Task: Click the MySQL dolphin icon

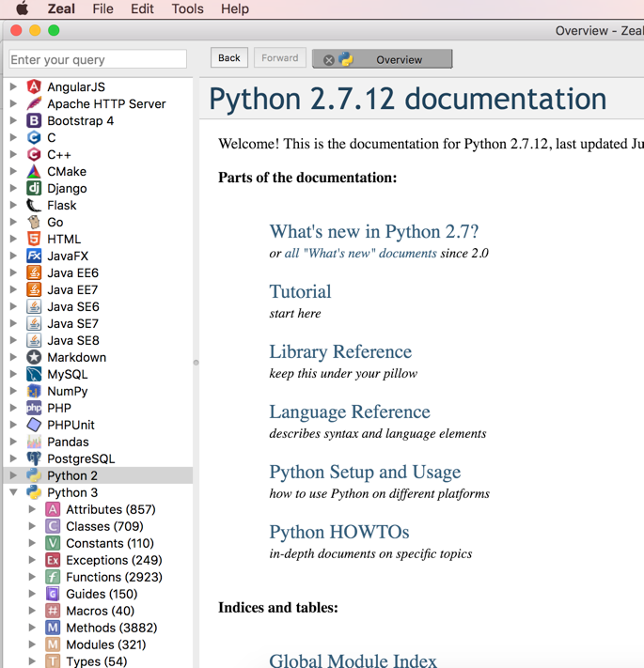Action: pos(34,374)
